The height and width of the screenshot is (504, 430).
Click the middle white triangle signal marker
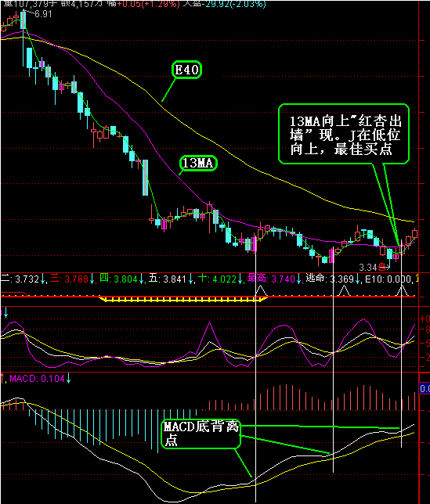[x=344, y=290]
